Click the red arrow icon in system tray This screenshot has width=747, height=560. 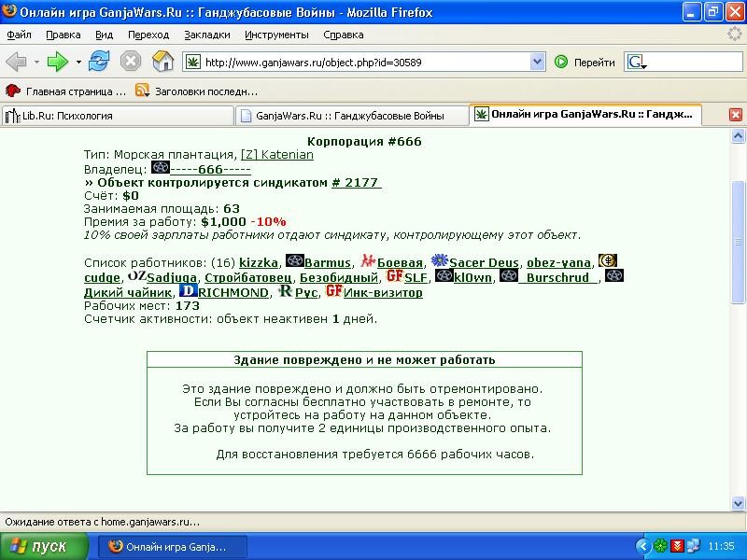(x=676, y=546)
